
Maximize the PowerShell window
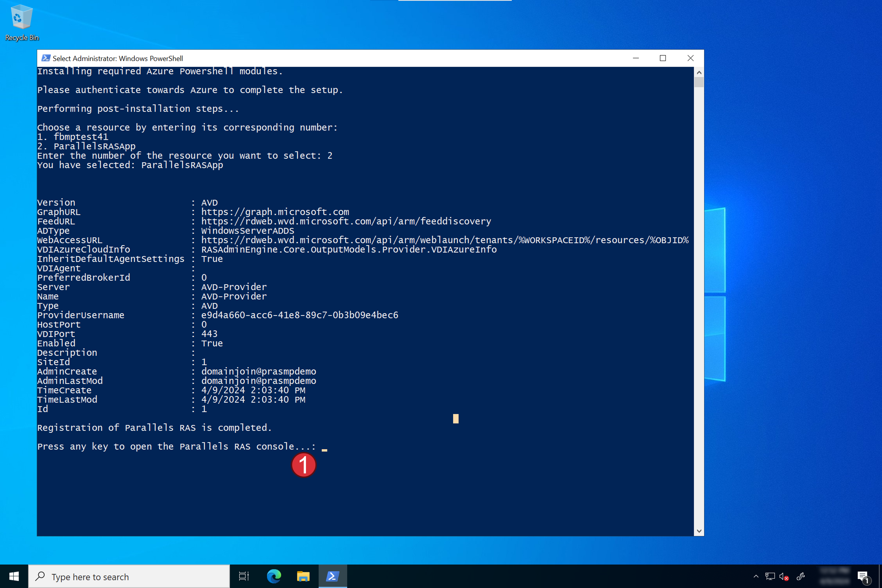coord(663,58)
